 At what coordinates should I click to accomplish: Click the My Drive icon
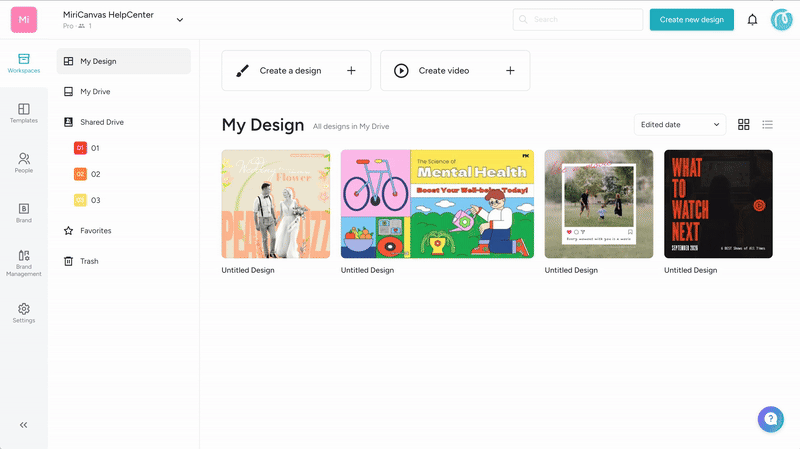[x=68, y=91]
